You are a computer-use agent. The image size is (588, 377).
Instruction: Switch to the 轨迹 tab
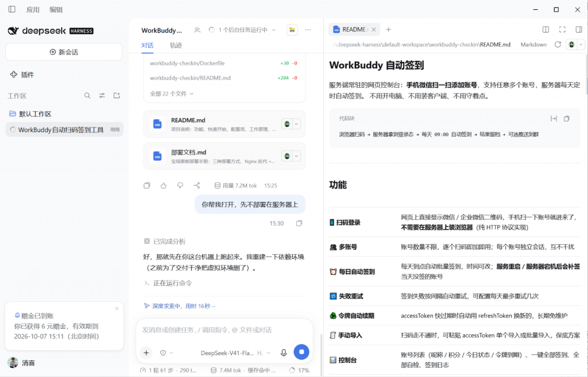click(176, 45)
